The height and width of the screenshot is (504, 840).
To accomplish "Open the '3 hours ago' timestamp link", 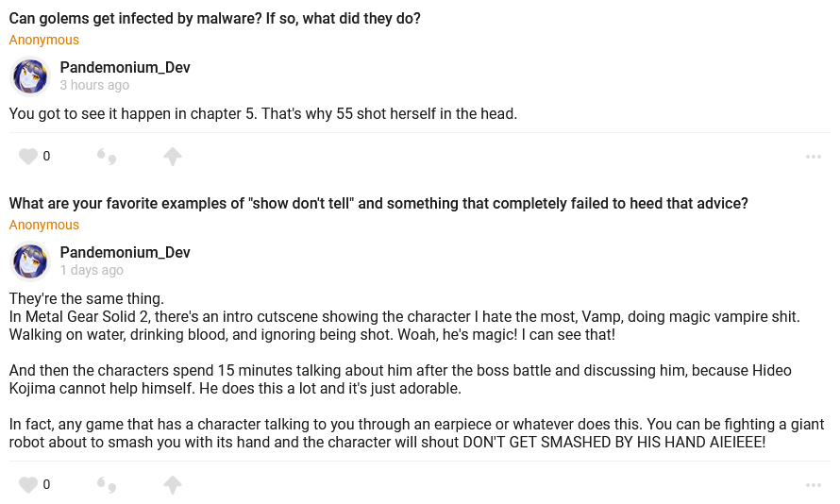I will pos(94,85).
